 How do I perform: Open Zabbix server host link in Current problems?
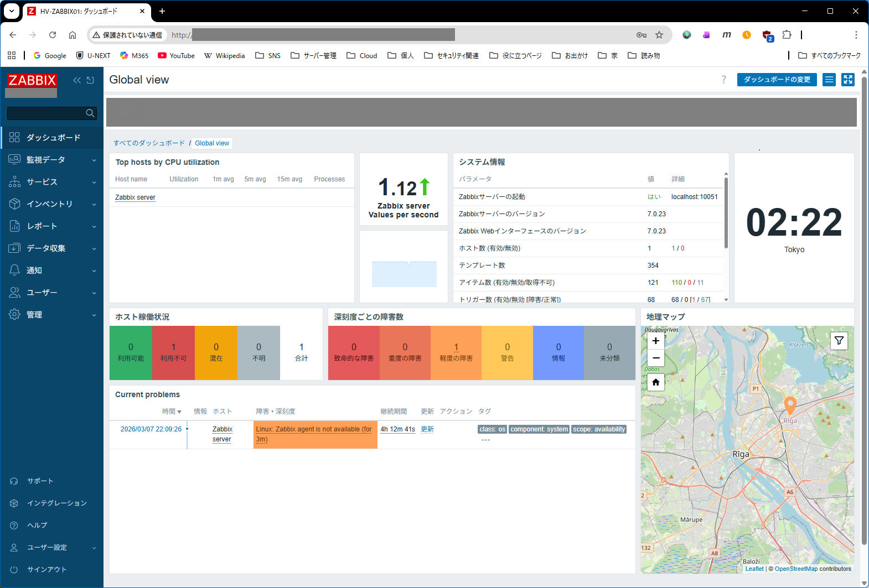222,434
